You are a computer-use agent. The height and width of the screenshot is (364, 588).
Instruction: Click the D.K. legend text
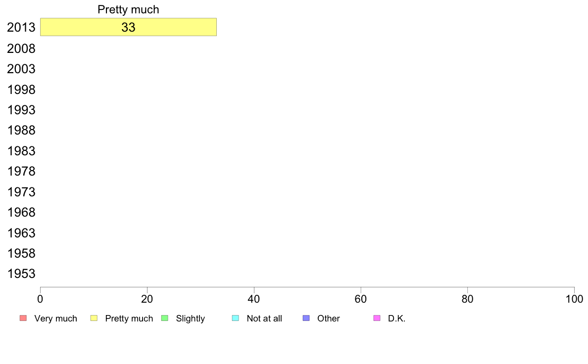pos(397,318)
